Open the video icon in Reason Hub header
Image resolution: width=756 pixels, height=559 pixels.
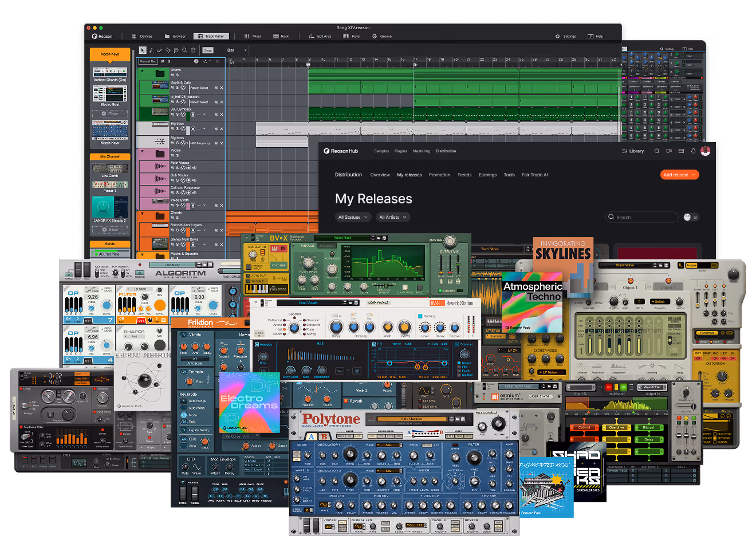[x=669, y=151]
